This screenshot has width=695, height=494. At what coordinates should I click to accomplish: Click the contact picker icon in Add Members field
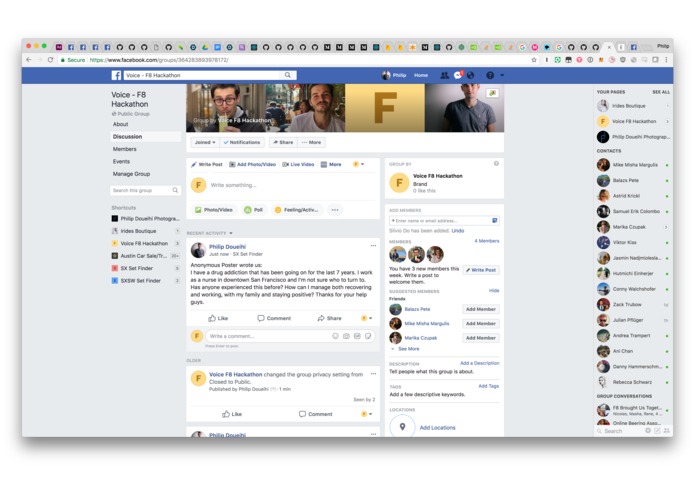point(495,220)
